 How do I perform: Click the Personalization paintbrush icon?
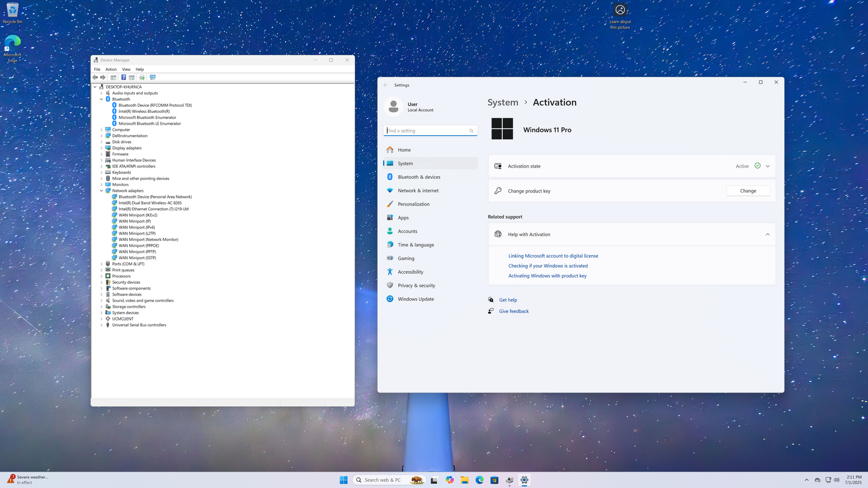(390, 204)
